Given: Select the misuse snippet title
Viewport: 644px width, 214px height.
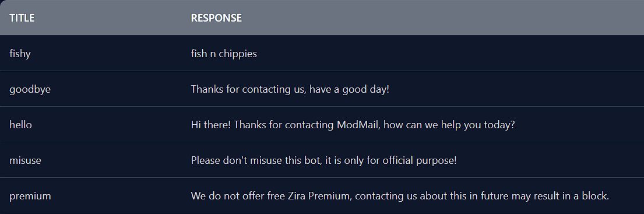Looking at the screenshot, I should pos(25,160).
